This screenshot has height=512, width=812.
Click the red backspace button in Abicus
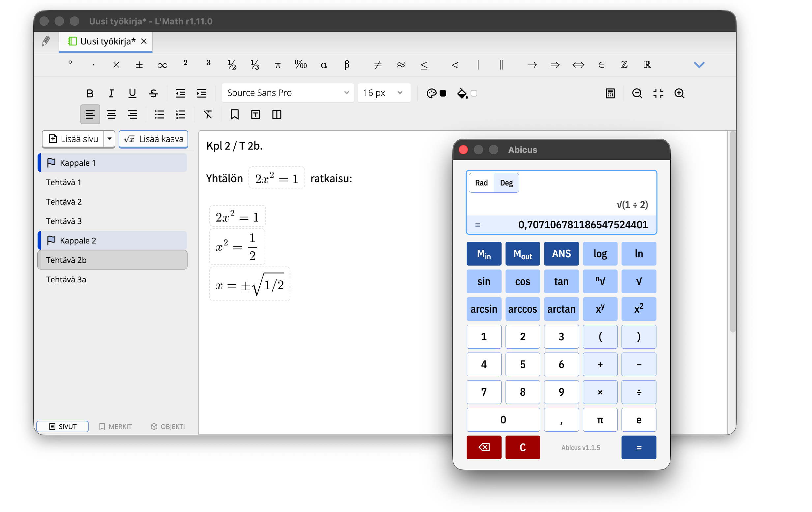point(484,447)
